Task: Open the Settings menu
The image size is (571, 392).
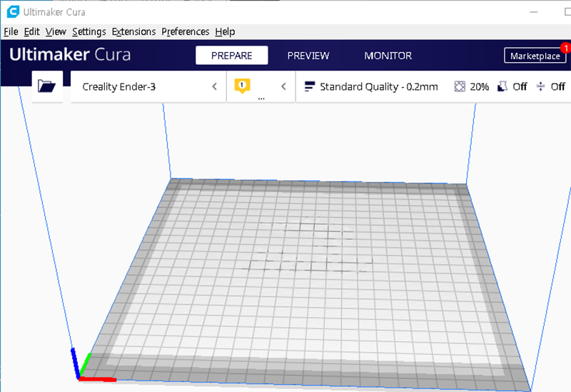Action: (89, 32)
